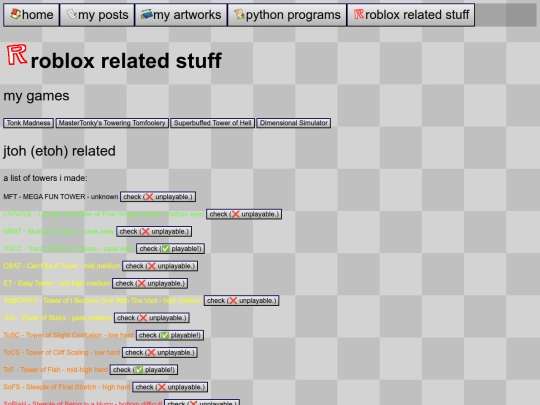Open the python programs navigation button
Screen dimensions: 540x405
click(x=287, y=15)
